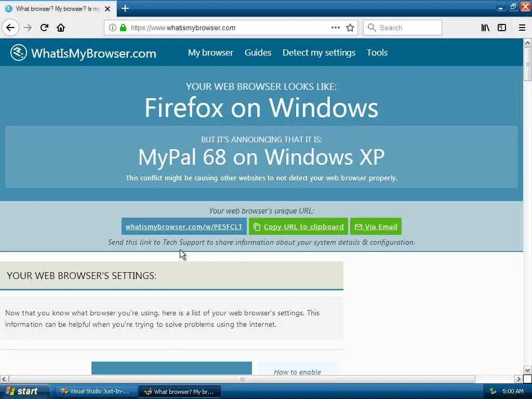Open the Windows start menu
Image resolution: width=532 pixels, height=399 pixels.
click(x=24, y=391)
